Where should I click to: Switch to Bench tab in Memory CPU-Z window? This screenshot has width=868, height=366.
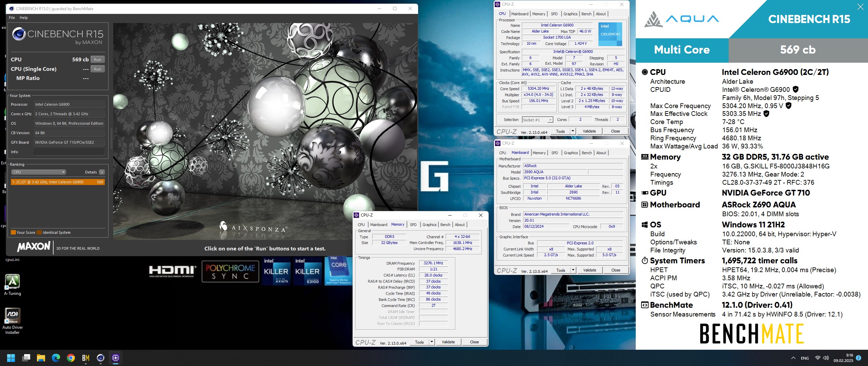(445, 225)
